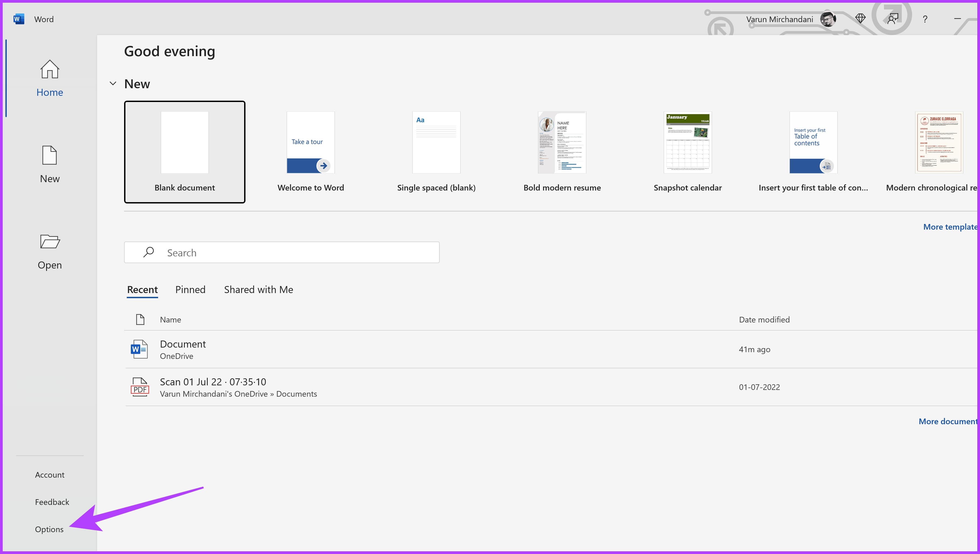The width and height of the screenshot is (980, 554).
Task: Open the feedback person icon
Action: point(893,19)
